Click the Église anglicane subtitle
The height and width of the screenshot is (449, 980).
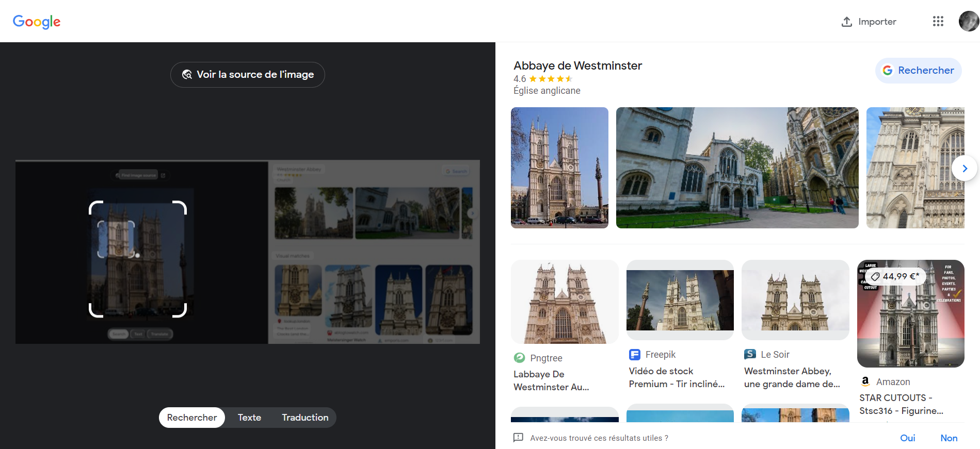[x=547, y=91]
